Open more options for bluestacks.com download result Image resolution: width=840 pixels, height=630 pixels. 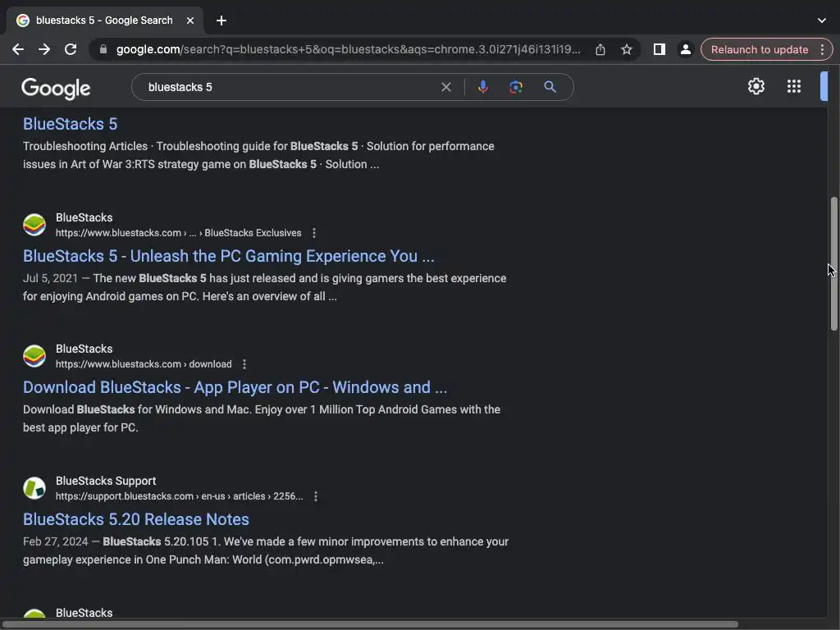pyautogui.click(x=244, y=364)
